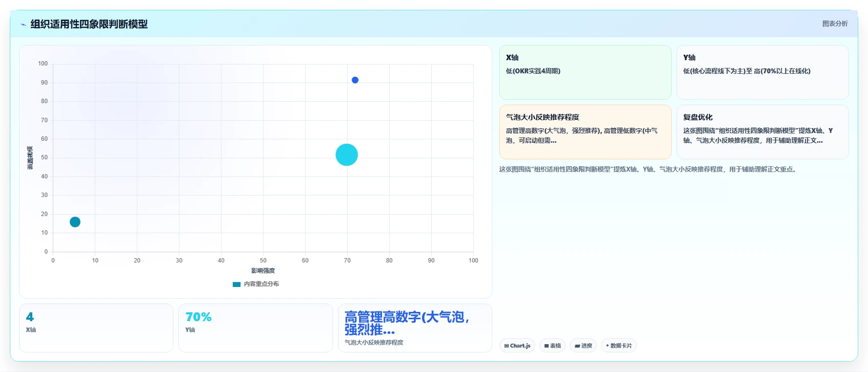Open the 复盘优化 info card

[x=762, y=132]
